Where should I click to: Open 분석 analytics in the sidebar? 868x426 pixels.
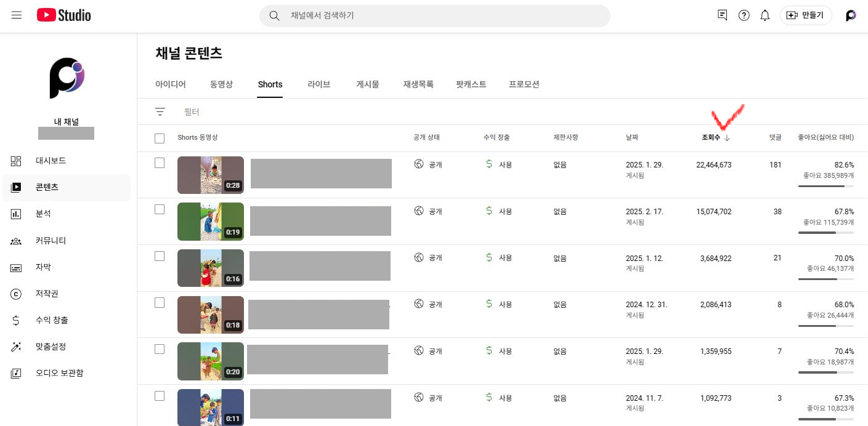pyautogui.click(x=43, y=214)
